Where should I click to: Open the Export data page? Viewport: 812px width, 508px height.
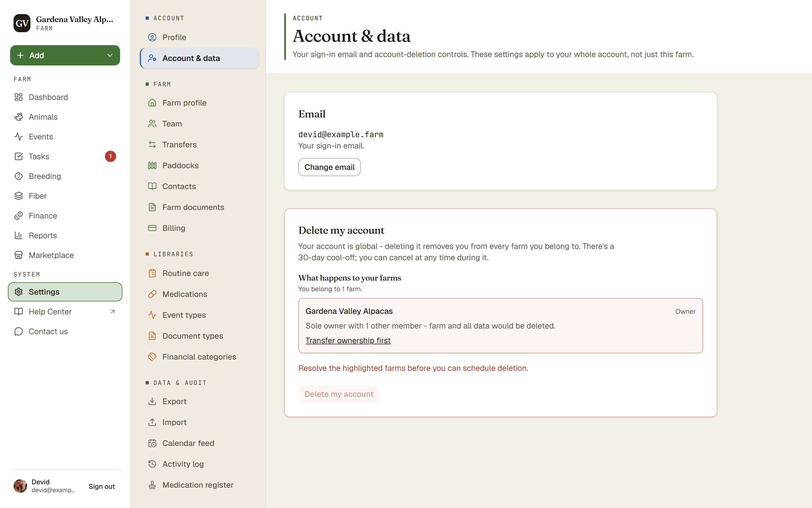point(200,402)
